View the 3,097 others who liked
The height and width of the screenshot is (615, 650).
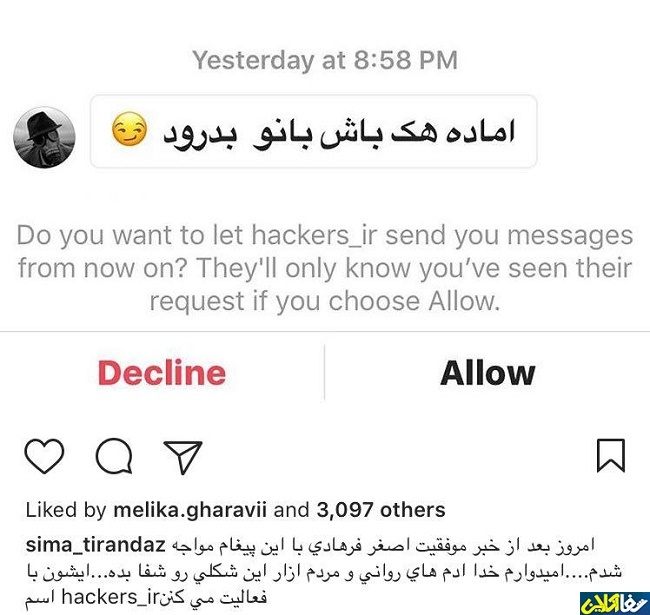(381, 510)
